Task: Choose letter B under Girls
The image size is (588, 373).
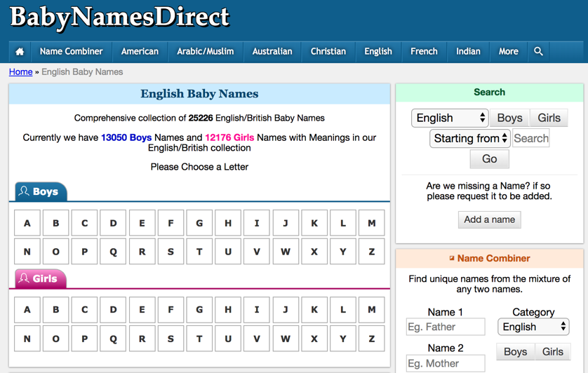Action: tap(56, 310)
